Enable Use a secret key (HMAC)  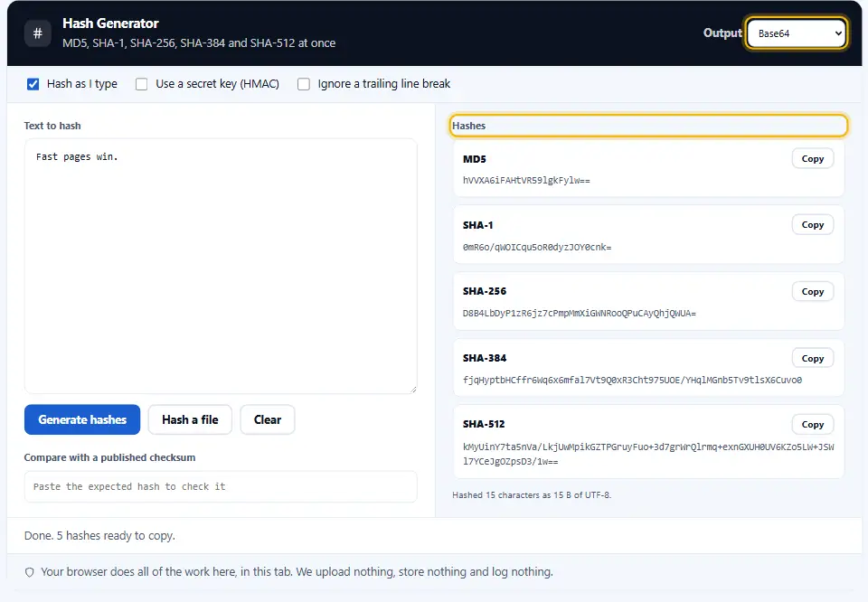tap(142, 84)
